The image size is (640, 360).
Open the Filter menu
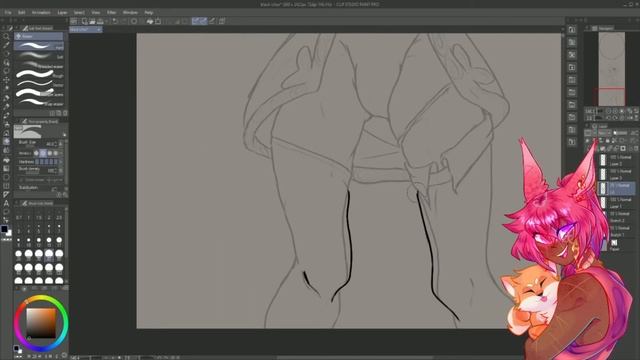(111, 13)
